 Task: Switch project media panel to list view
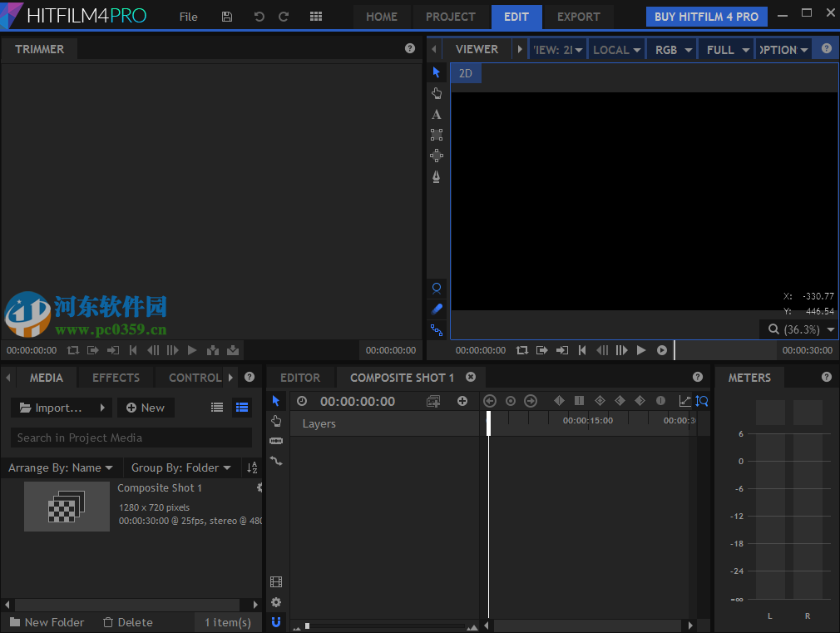217,407
